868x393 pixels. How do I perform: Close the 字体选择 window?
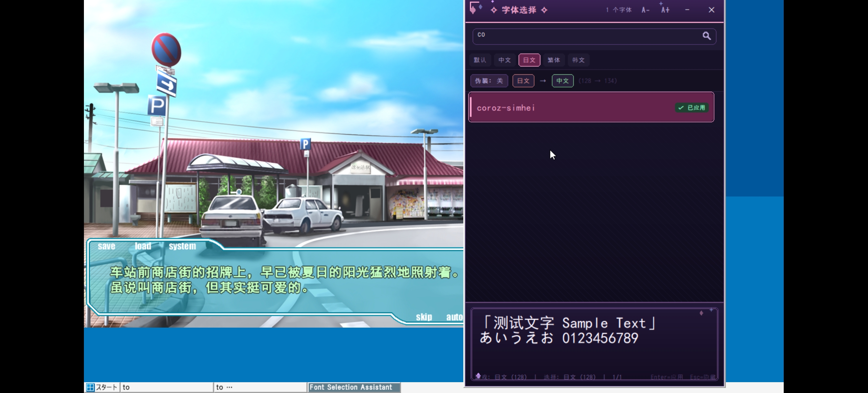tap(711, 10)
